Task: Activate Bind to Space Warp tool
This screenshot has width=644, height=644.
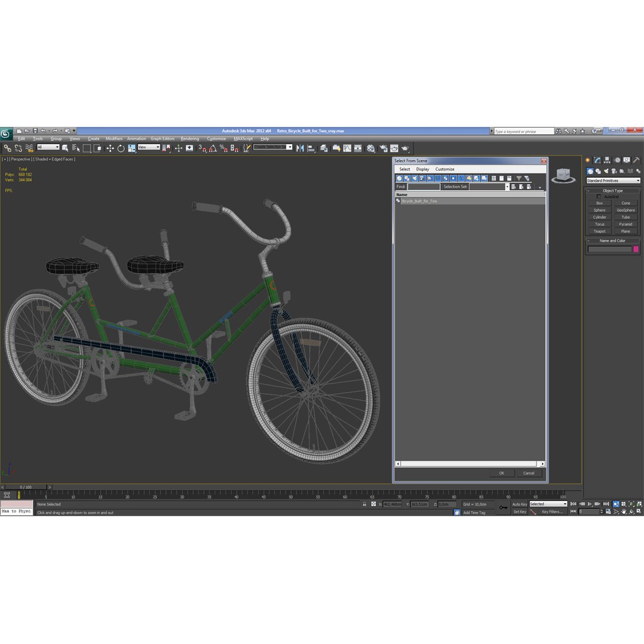Action: point(29,148)
